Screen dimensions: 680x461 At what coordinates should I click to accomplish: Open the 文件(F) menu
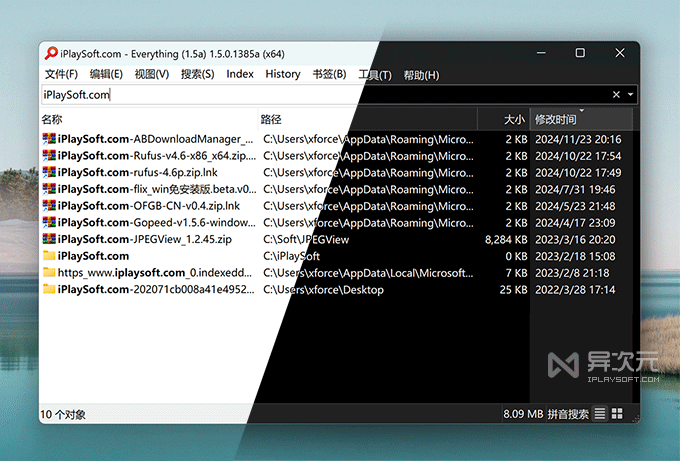(x=61, y=74)
